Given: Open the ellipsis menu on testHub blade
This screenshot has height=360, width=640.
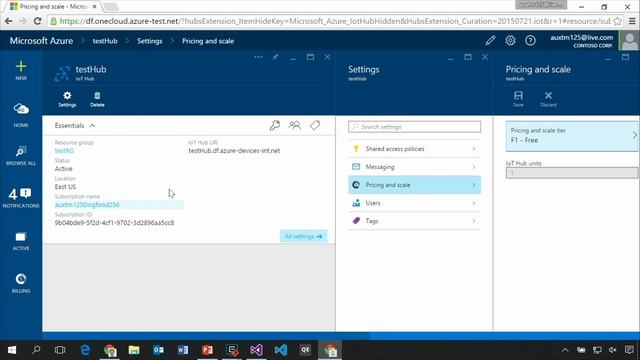Looking at the screenshot, I should coord(258,57).
